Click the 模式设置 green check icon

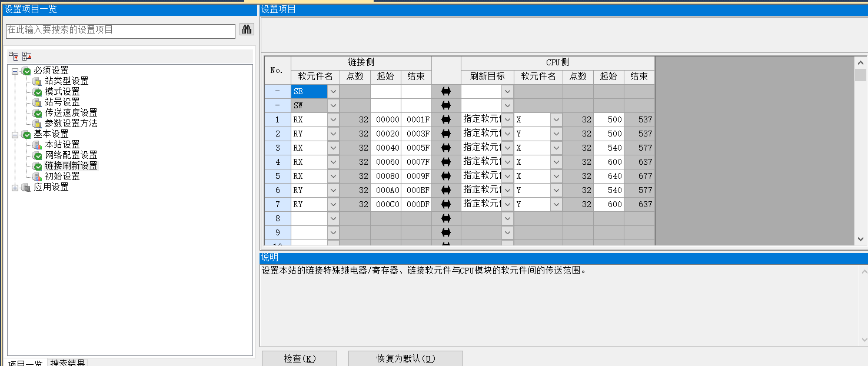pyautogui.click(x=37, y=92)
